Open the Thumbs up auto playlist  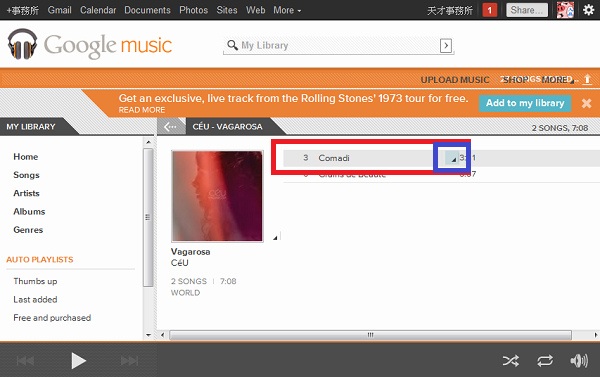(x=35, y=281)
